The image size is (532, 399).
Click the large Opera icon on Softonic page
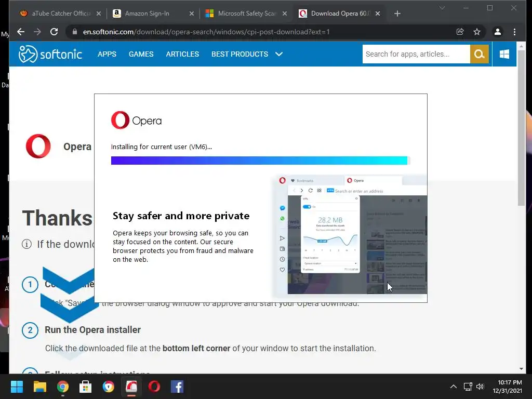pyautogui.click(x=38, y=146)
